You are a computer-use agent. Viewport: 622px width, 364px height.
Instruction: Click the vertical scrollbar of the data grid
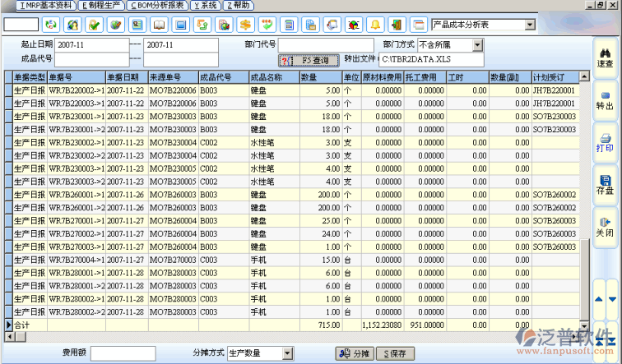585,205
